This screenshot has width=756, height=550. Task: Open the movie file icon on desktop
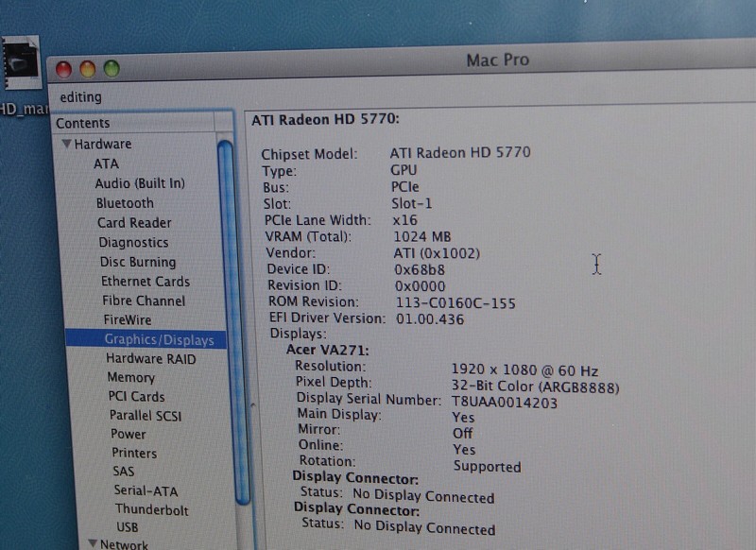pos(21,63)
